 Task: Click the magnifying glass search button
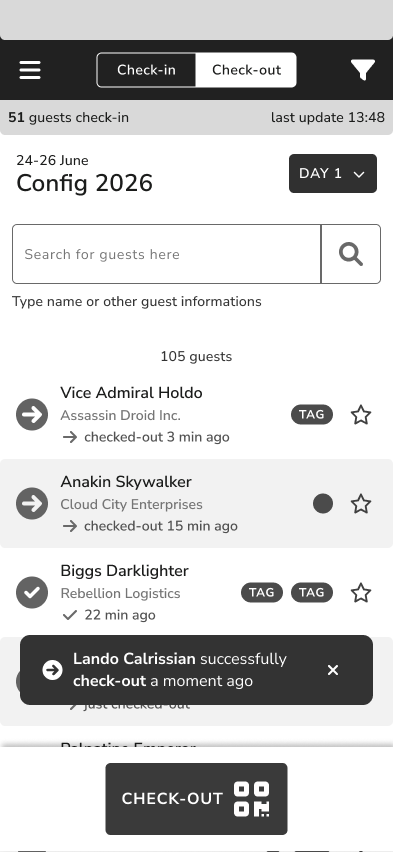click(351, 254)
